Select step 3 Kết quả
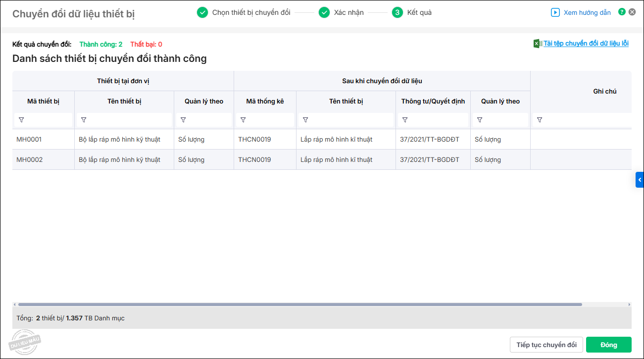This screenshot has height=359, width=644. pos(419,12)
